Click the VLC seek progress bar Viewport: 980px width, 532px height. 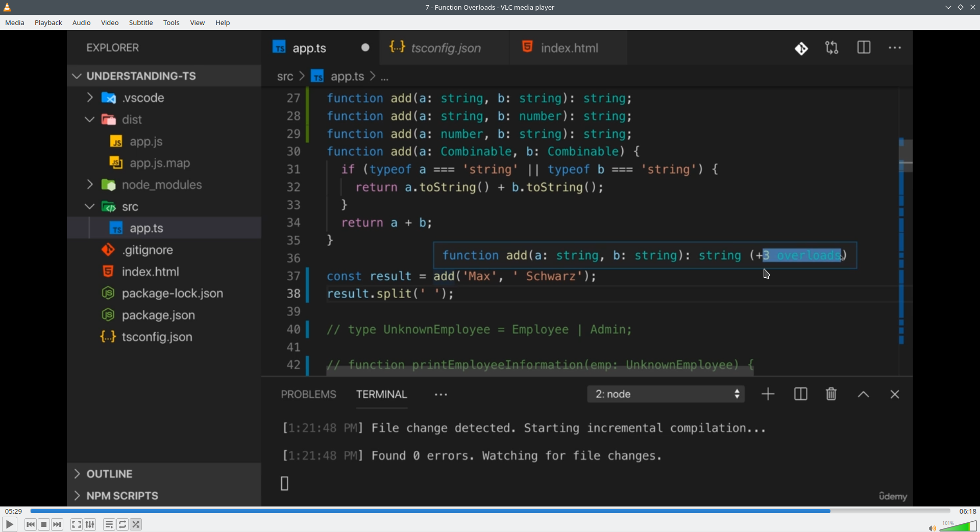(490, 511)
